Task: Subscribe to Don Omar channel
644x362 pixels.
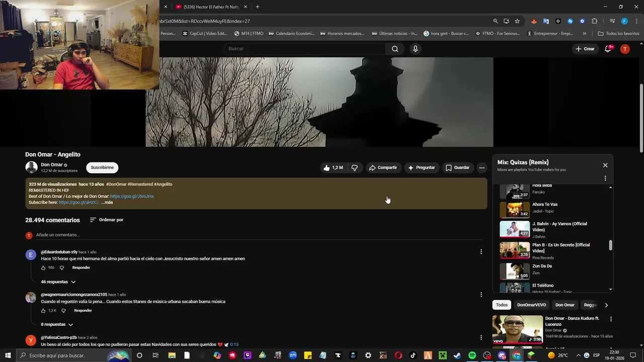Action: pyautogui.click(x=102, y=167)
